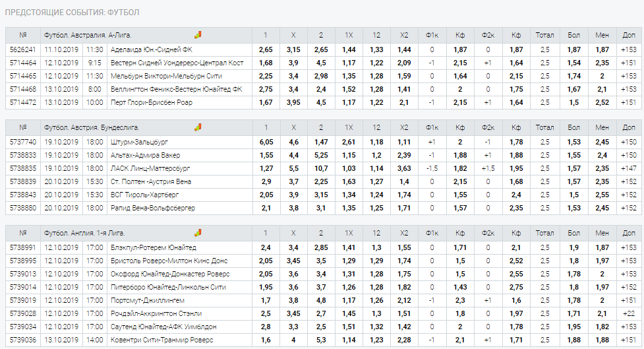The height and width of the screenshot is (349, 644).
Task: Select X2 odds 2,39 for Альтах-Адмира Вакер
Action: click(x=404, y=156)
